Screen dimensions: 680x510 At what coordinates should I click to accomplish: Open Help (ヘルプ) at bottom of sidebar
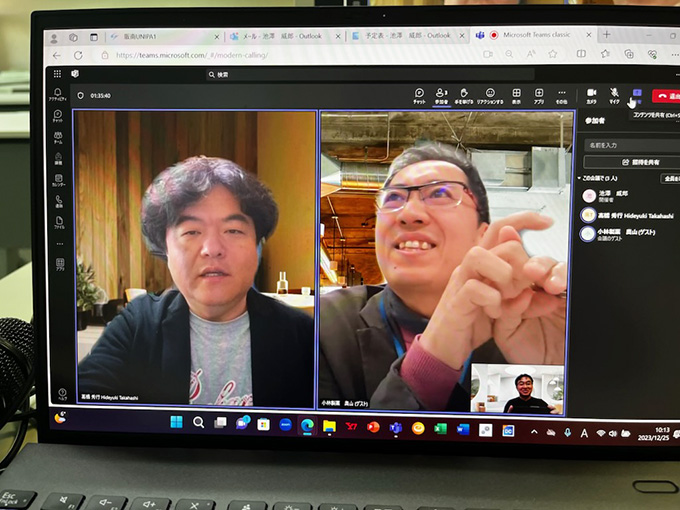click(x=62, y=394)
